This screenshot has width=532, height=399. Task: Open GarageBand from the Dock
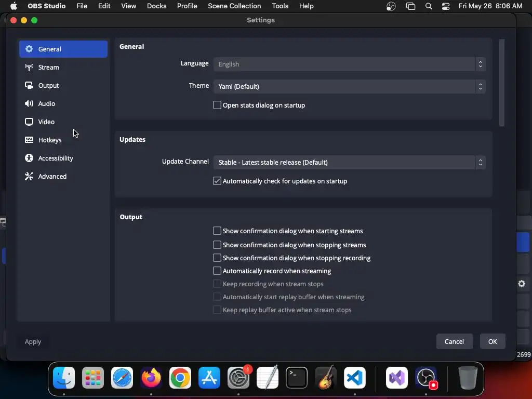click(326, 378)
